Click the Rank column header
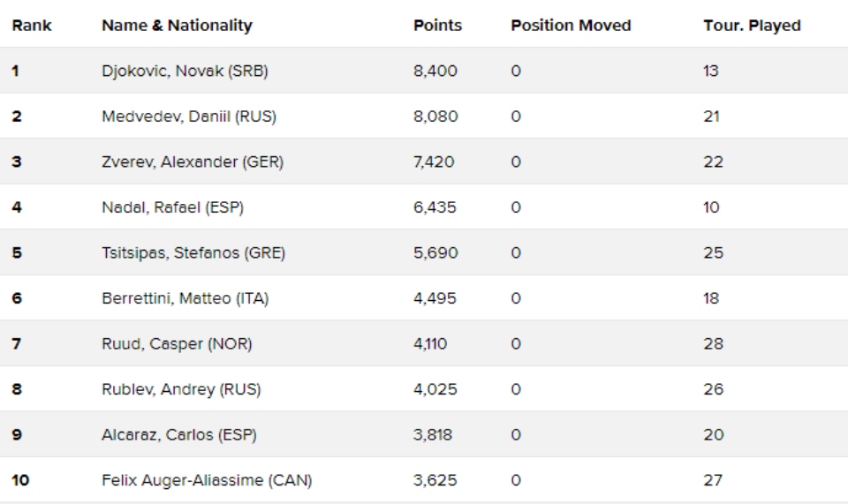Viewport: 848px width, 504px height. (x=31, y=26)
